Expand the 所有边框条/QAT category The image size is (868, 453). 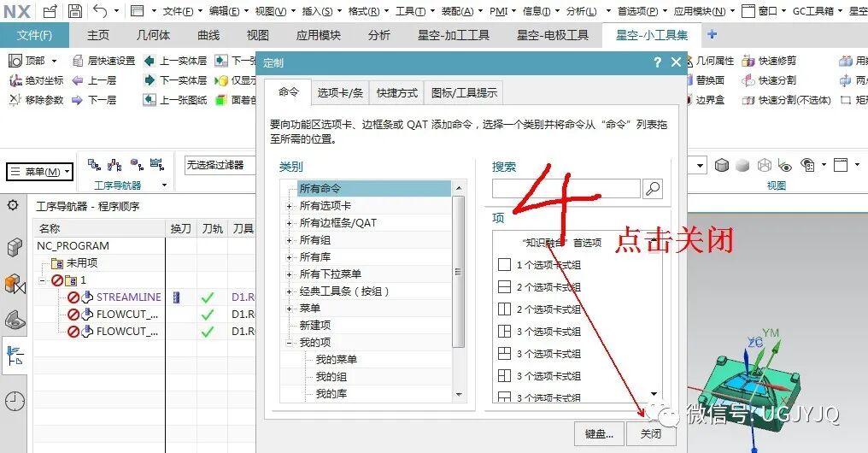[x=289, y=223]
